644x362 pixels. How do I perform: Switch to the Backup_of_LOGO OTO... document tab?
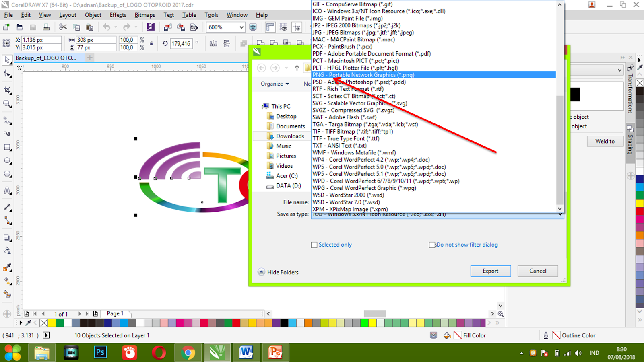[49, 58]
